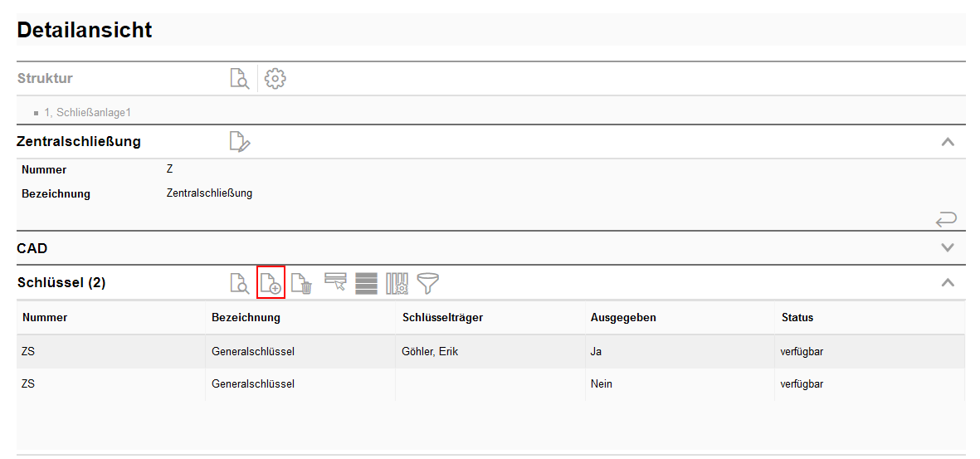Select the key row for Göhler, Erik
This screenshot has width=980, height=459.
point(429,352)
